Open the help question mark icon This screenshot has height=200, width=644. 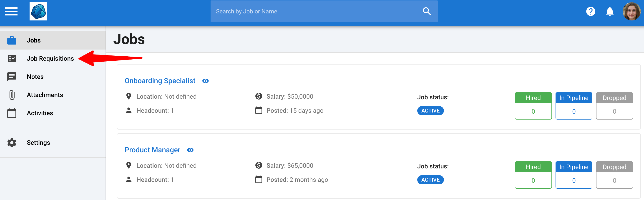point(591,12)
